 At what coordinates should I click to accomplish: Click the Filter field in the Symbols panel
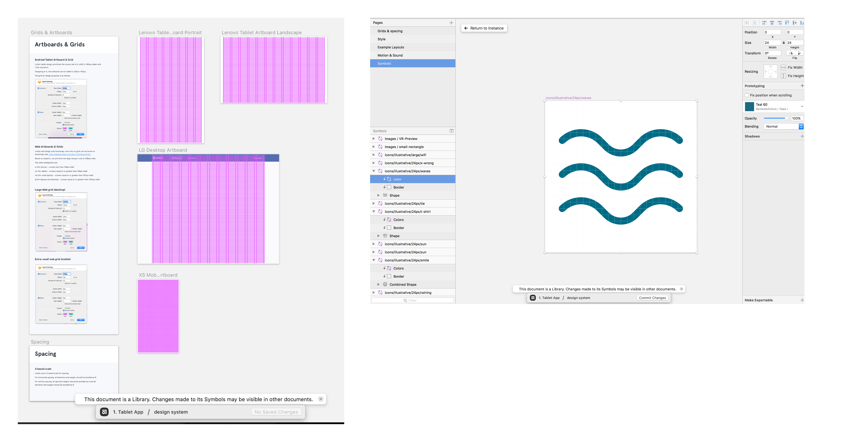point(413,300)
